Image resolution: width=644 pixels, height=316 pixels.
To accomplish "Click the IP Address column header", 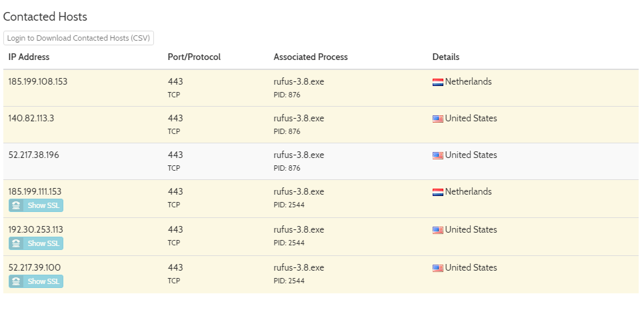I will tap(29, 57).
